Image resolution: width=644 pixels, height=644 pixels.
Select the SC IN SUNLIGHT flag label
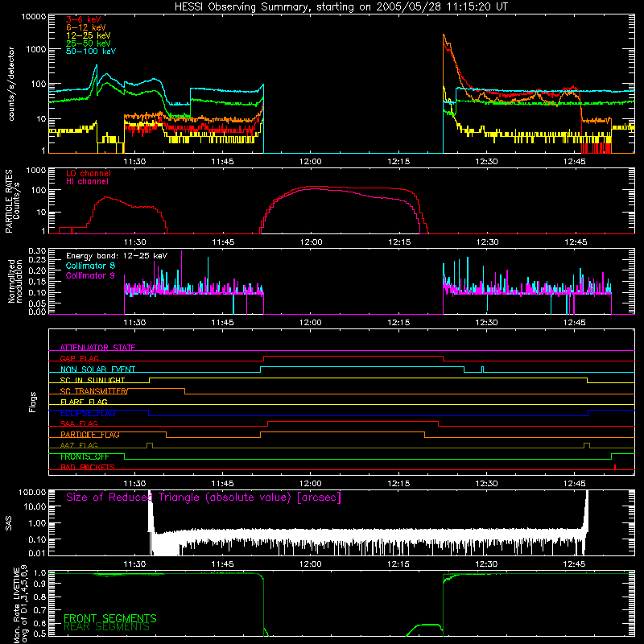pos(93,380)
